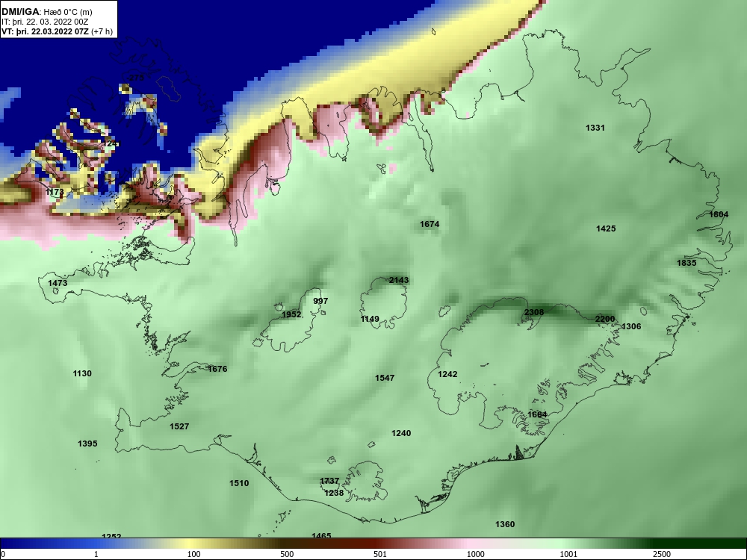
Task: Click the 1804 value on east coast
Action: click(x=719, y=214)
